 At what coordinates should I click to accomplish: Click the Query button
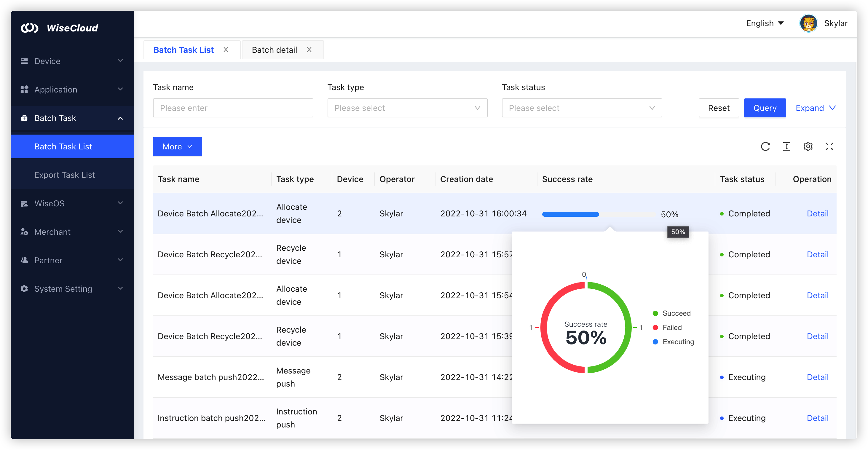[x=765, y=108]
